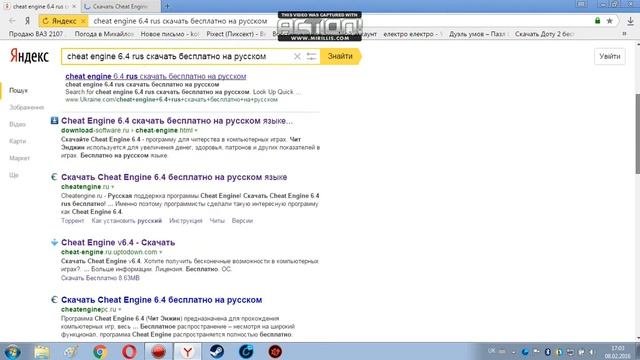Screen dimensions: 640x360
Task: Click the cheatengine.ru green URL
Action: tap(85, 187)
